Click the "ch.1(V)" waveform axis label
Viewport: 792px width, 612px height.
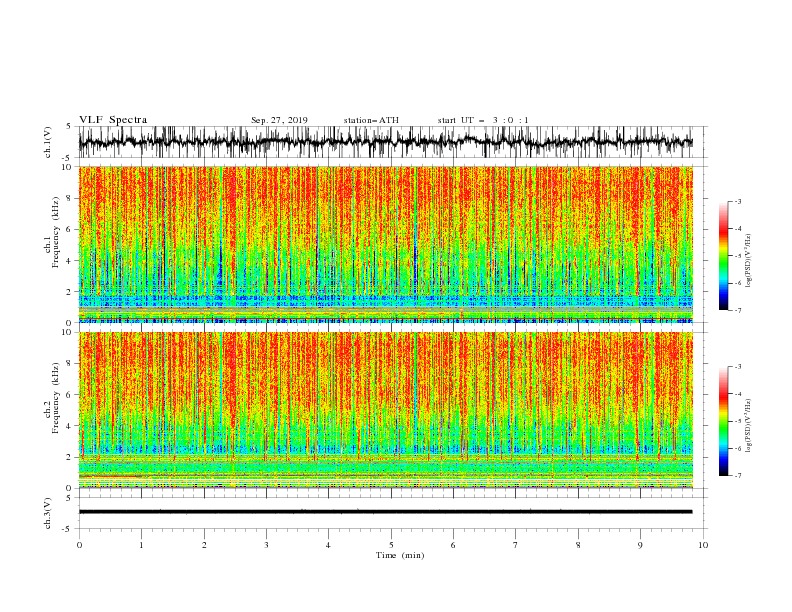[x=48, y=142]
